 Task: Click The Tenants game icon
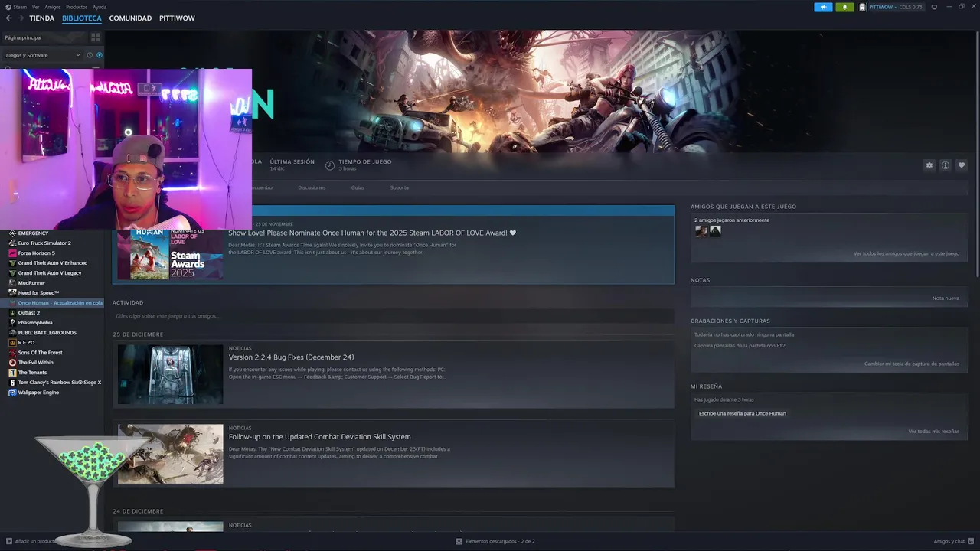coord(12,373)
